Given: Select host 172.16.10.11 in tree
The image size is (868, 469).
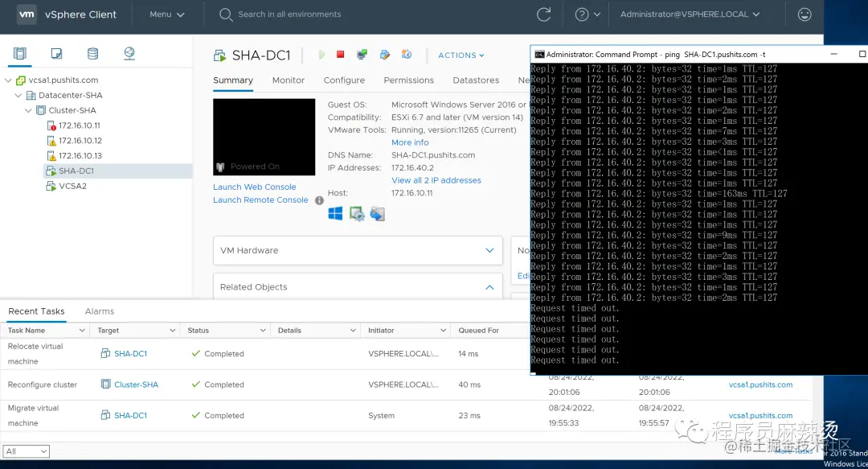Looking at the screenshot, I should (x=79, y=125).
